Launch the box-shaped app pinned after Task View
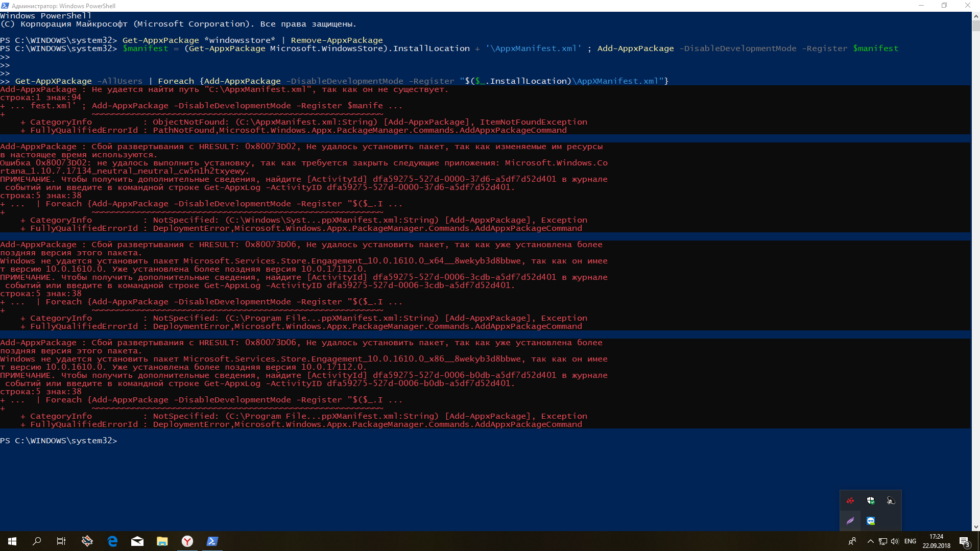980x551 pixels. pyautogui.click(x=87, y=541)
